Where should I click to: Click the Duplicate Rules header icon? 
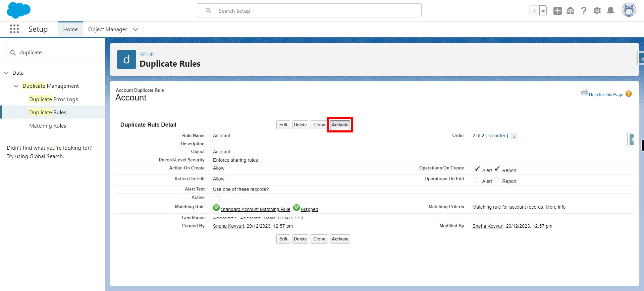click(x=126, y=60)
